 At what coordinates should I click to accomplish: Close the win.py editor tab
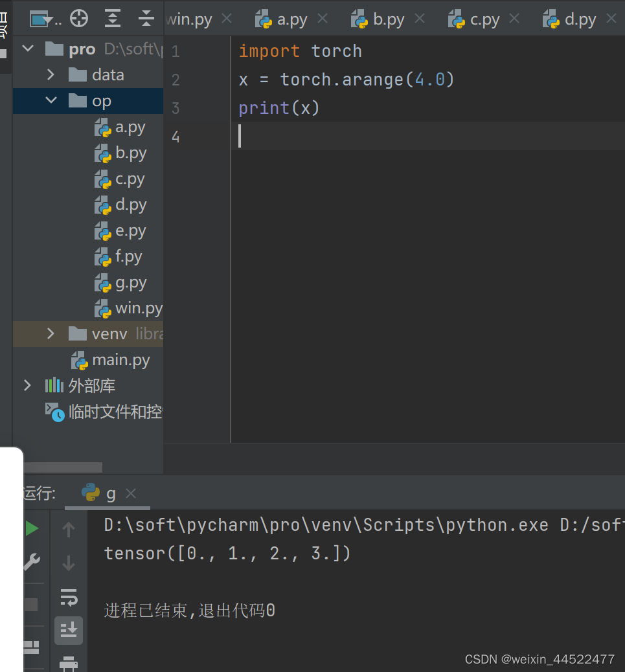(x=227, y=18)
